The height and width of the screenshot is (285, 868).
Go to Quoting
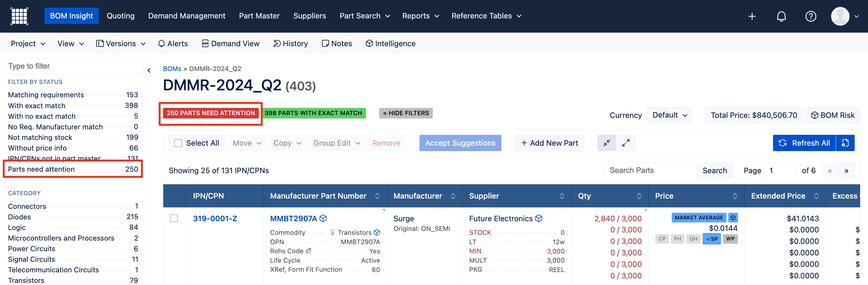point(120,16)
